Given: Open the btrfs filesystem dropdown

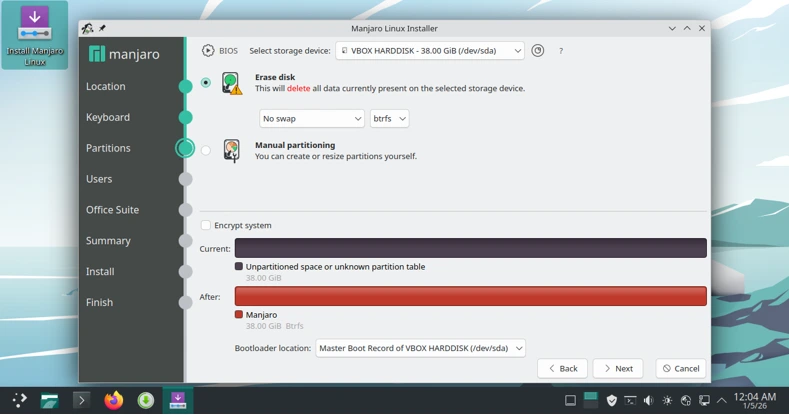Looking at the screenshot, I should tap(389, 119).
